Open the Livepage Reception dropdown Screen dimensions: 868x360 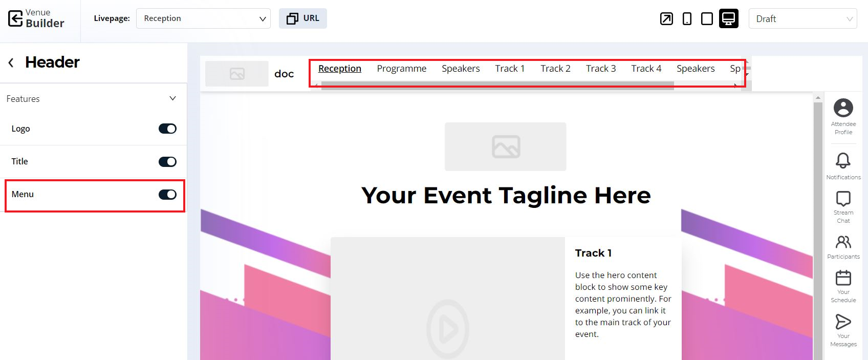tap(203, 18)
